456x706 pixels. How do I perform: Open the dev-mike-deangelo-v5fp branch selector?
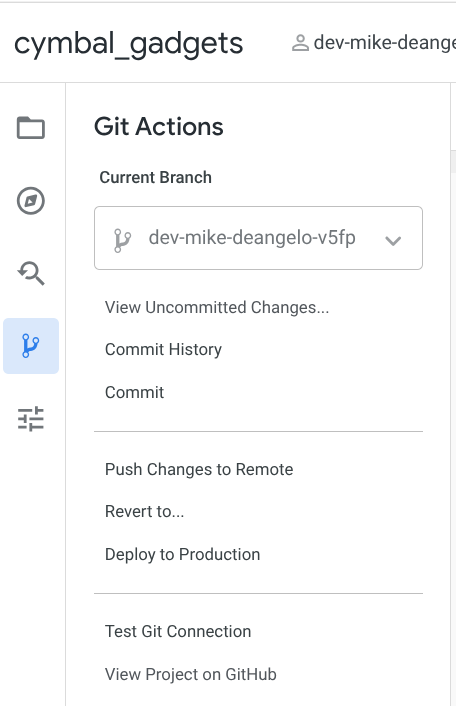(x=258, y=238)
